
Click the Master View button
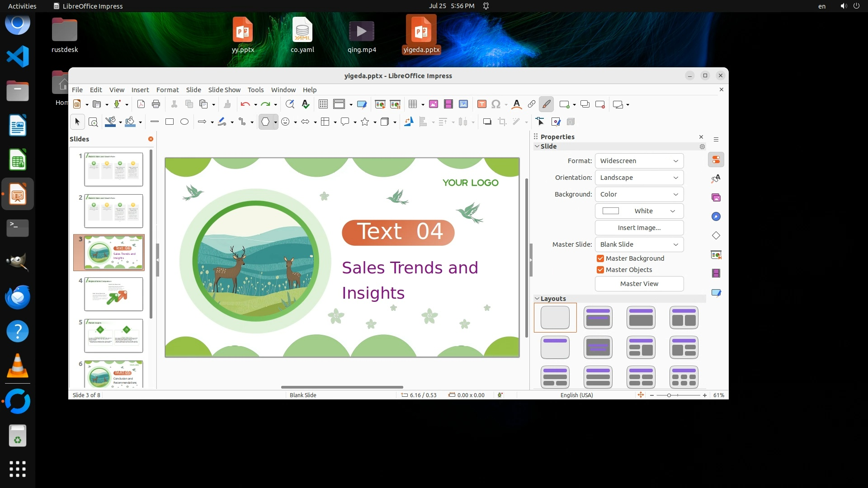(639, 284)
